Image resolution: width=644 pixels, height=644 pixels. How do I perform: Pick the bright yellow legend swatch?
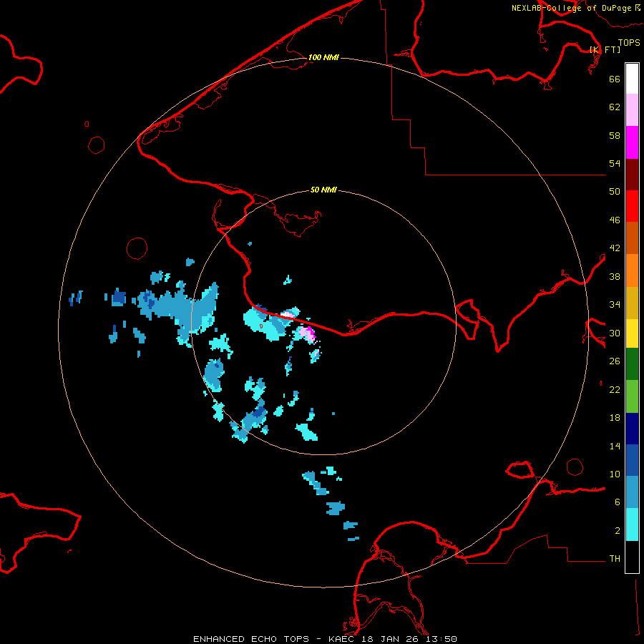point(632,333)
